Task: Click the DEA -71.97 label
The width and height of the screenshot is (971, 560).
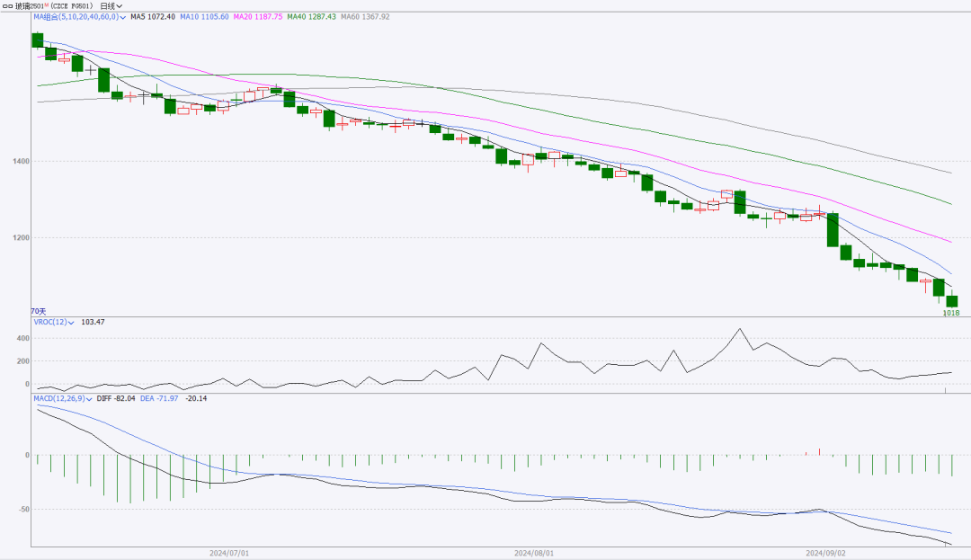Action: click(159, 398)
